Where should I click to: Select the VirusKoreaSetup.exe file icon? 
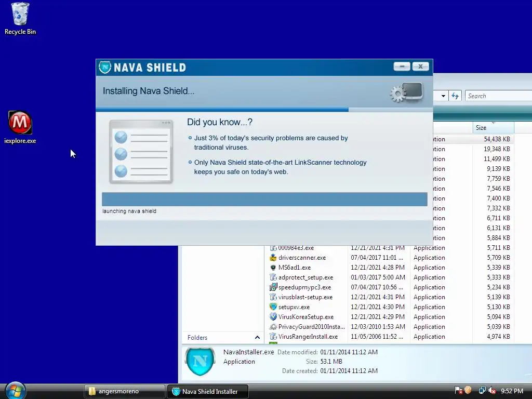[x=273, y=316]
